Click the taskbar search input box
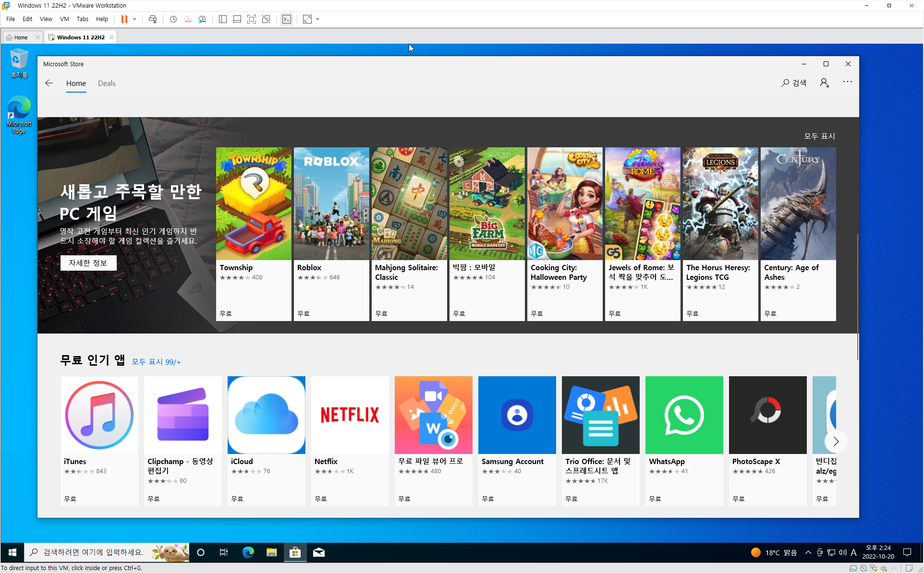This screenshot has width=924, height=573. click(94, 552)
